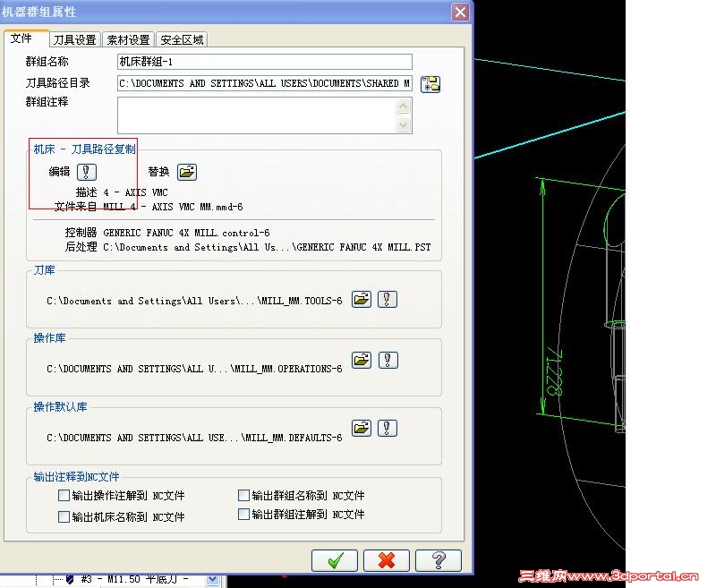Viewport: 716px width, 588px height.
Task: Select #3 - M11.50 平底刀 tree row
Action: pyautogui.click(x=135, y=580)
